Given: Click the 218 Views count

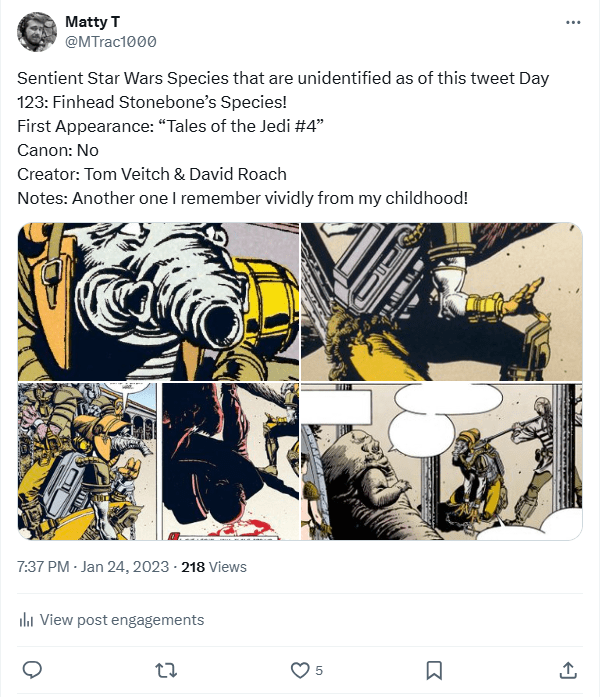Looking at the screenshot, I should coord(213,567).
